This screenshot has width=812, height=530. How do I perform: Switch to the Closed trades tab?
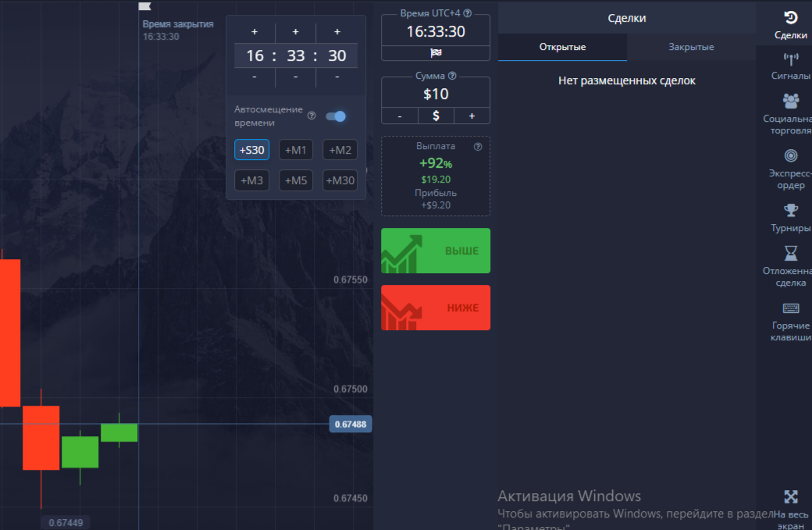pyautogui.click(x=691, y=47)
